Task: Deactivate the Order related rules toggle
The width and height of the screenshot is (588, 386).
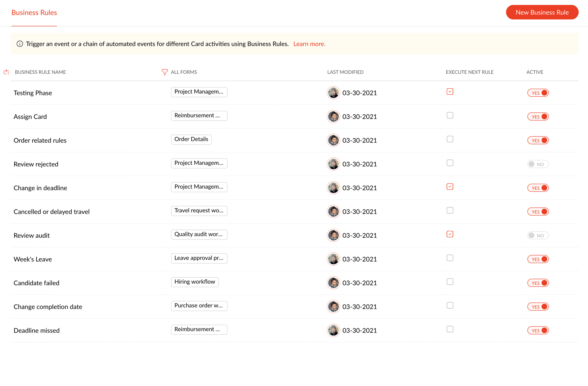Action: [x=538, y=141]
